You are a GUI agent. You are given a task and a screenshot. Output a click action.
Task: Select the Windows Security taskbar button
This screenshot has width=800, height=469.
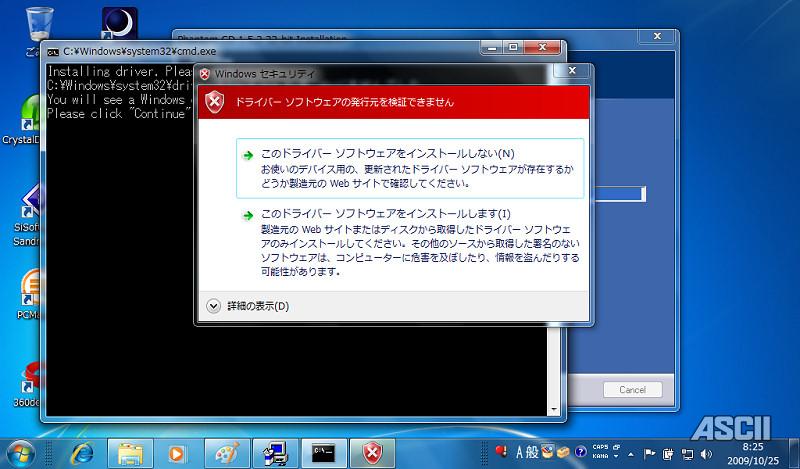pos(372,453)
